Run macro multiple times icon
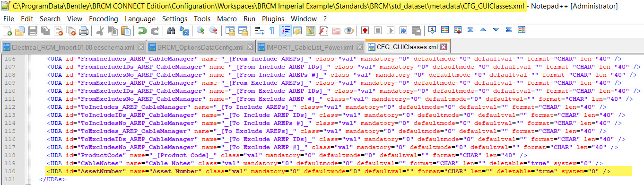The height and width of the screenshot is (185, 644). click(x=403, y=30)
